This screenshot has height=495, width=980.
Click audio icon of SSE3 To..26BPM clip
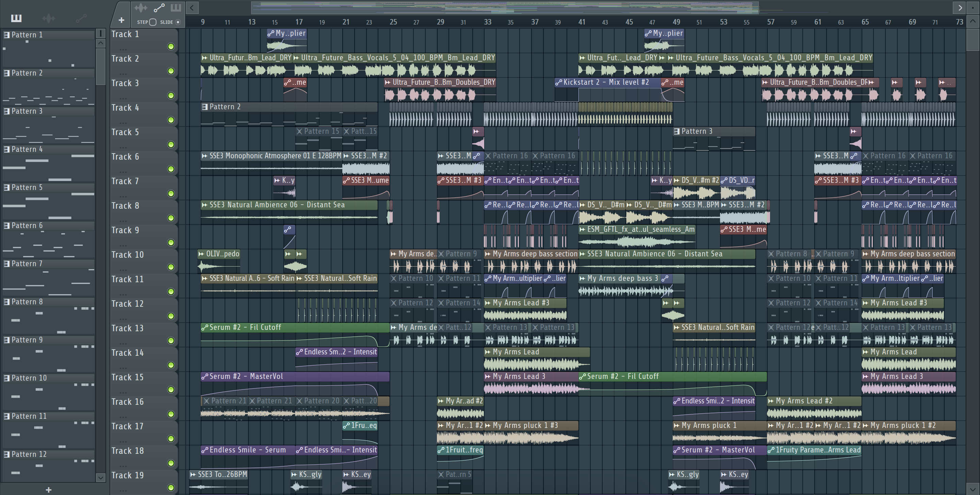[x=193, y=475]
